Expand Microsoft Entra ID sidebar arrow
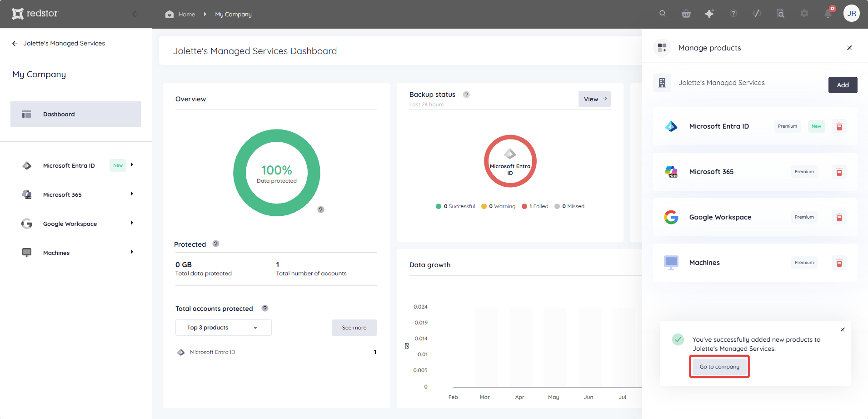 [x=132, y=165]
